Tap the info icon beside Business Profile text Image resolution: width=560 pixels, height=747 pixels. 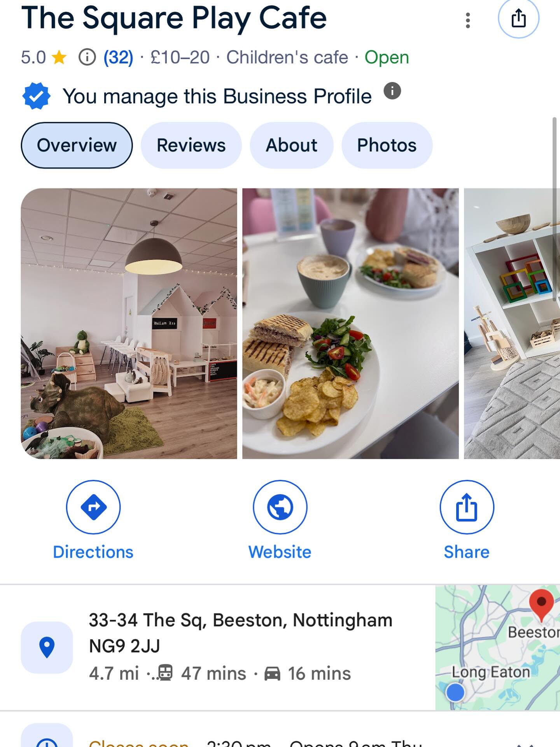coord(392,91)
